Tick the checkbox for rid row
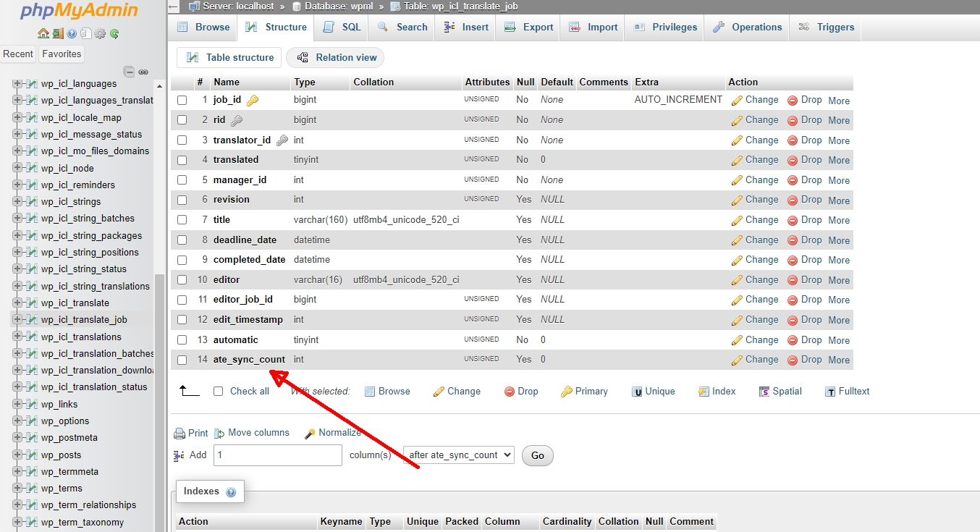This screenshot has height=532, width=980. [182, 120]
